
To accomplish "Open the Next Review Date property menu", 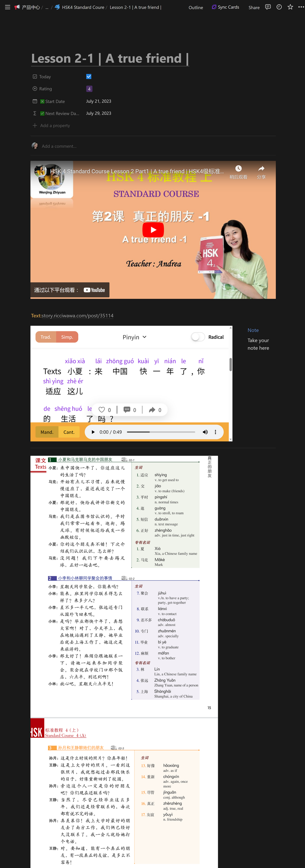I will [56, 114].
